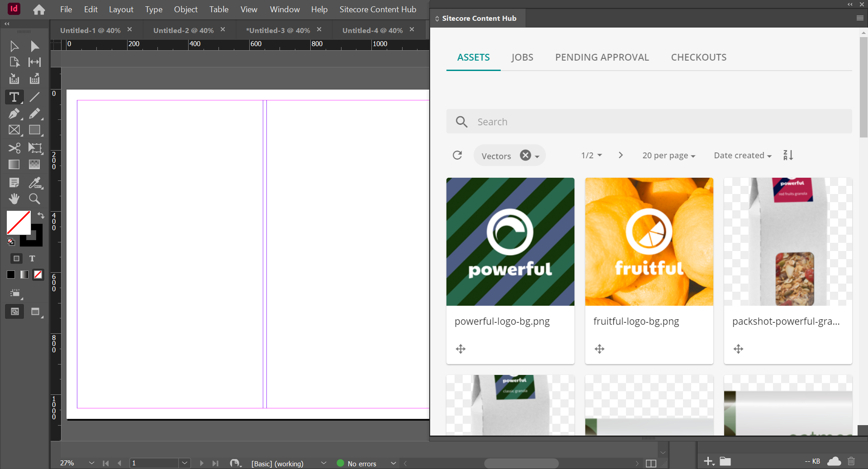This screenshot has height=469, width=868.
Task: Open the 20 per page dropdown
Action: [669, 155]
